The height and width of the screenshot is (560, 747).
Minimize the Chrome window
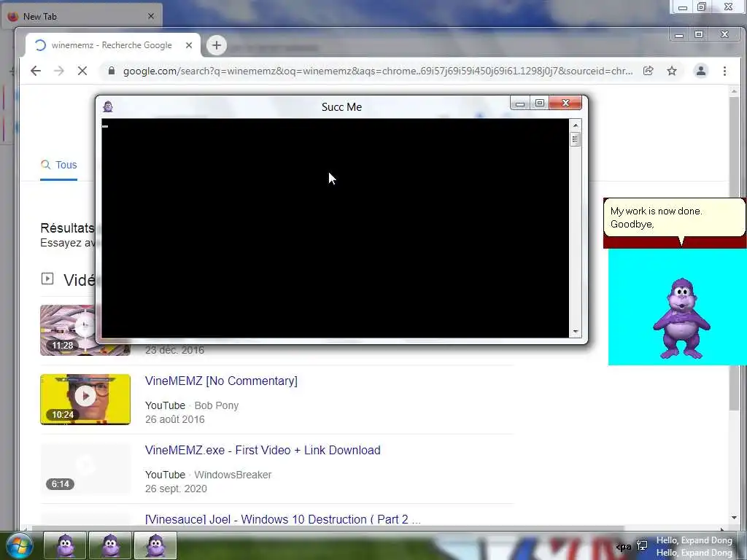click(x=679, y=35)
